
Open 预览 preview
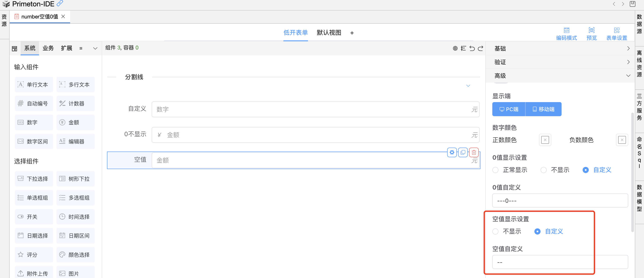[591, 34]
